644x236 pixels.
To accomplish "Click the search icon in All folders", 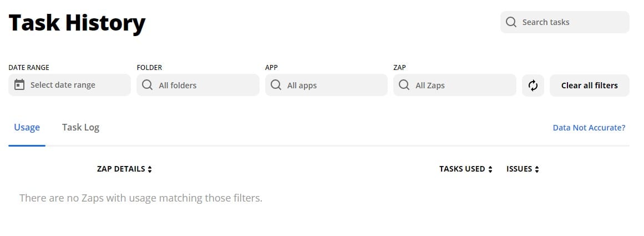I will (x=148, y=85).
